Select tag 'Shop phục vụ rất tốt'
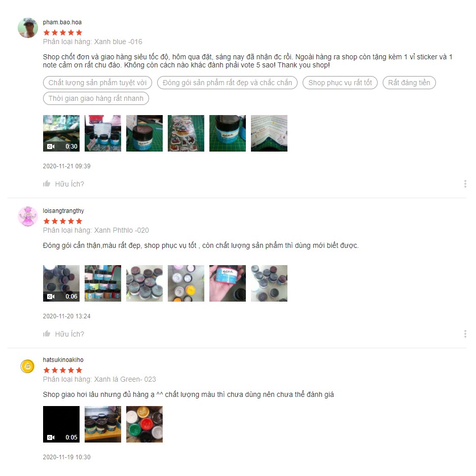Image resolution: width=476 pixels, height=476 pixels. (340, 83)
